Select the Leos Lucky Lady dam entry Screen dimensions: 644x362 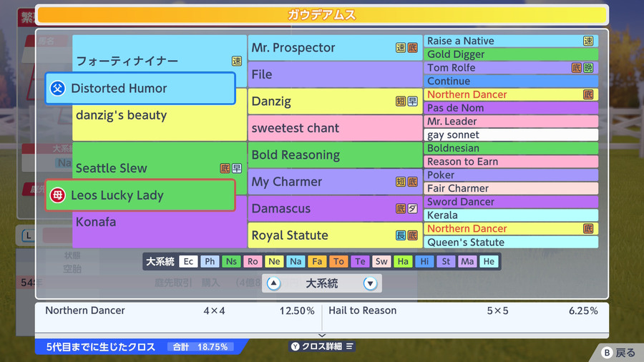coord(140,195)
